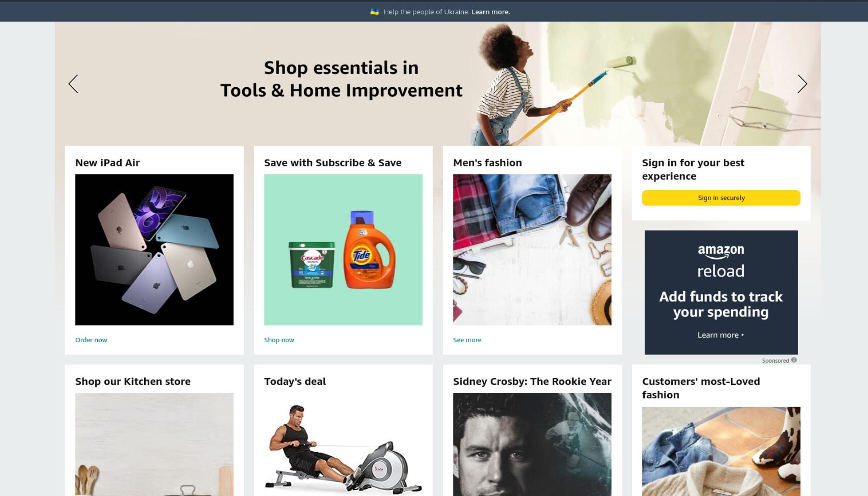Open the Sidney Crosby Rookie Year image

tap(532, 444)
